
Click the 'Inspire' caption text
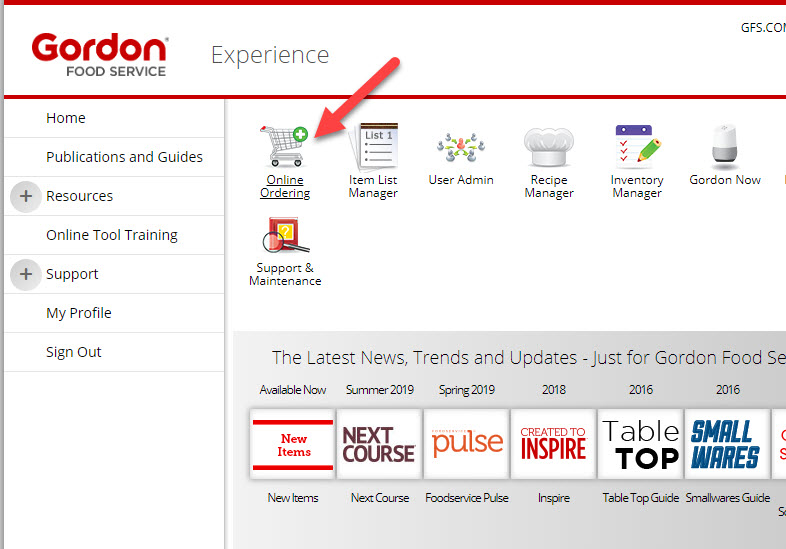pos(553,498)
